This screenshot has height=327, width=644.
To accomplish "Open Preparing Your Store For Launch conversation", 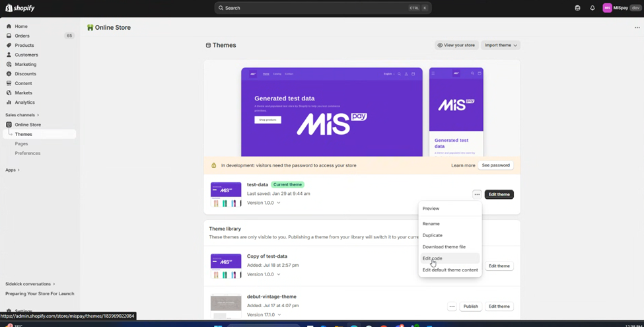I will click(40, 294).
